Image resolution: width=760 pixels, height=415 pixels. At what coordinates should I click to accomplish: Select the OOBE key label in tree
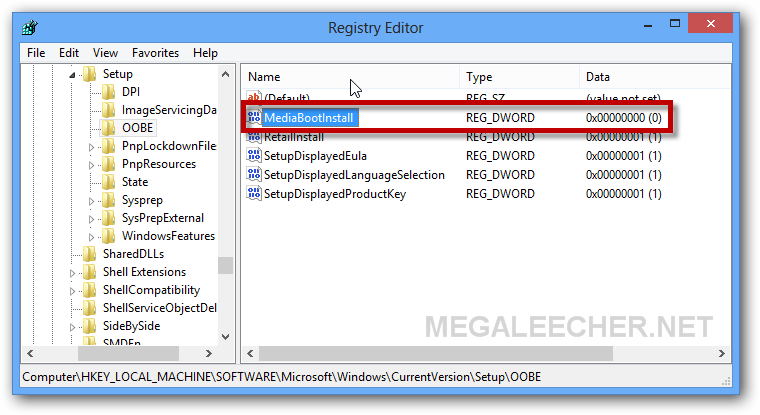[138, 128]
